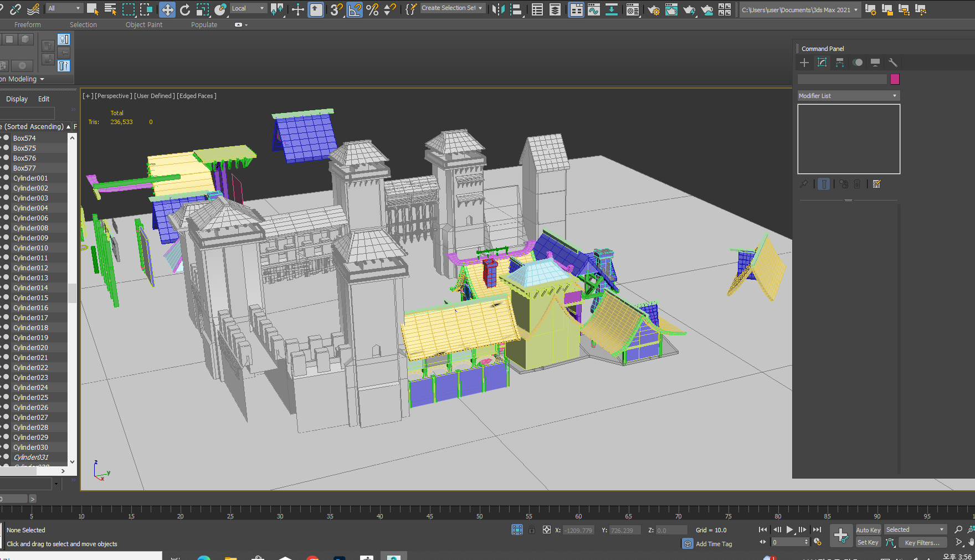Open the Curve Editor

point(594,9)
